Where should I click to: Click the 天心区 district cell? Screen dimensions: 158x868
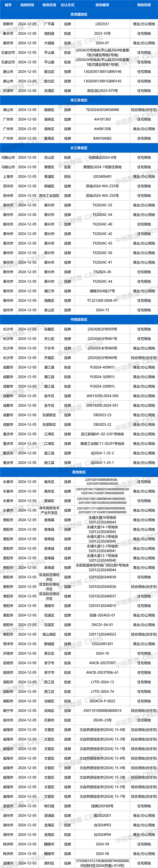click(49, 339)
